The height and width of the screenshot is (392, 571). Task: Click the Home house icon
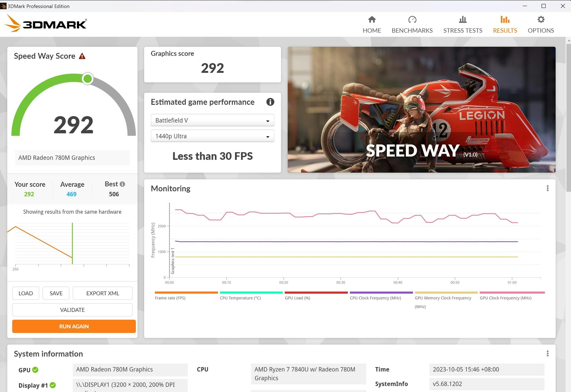click(x=372, y=19)
